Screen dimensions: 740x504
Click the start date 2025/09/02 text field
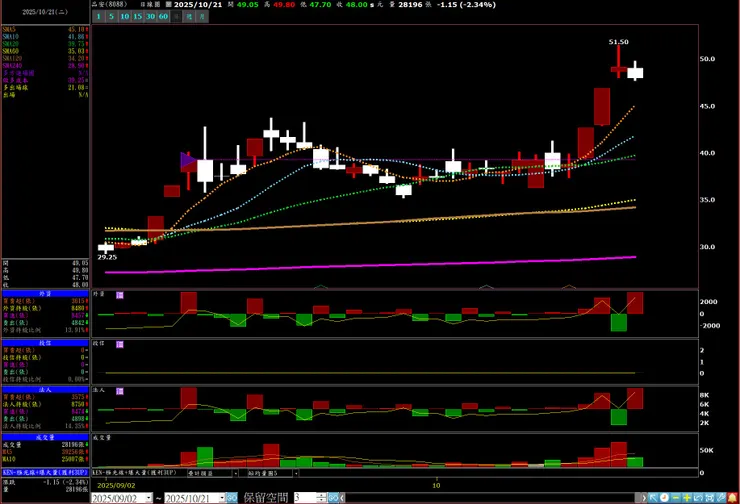point(118,498)
